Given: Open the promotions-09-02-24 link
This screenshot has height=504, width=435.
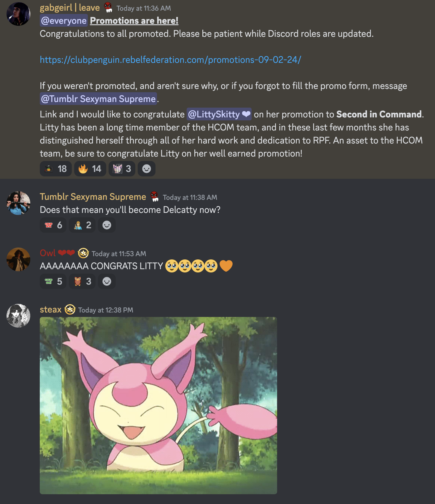Looking at the screenshot, I should coord(170,60).
